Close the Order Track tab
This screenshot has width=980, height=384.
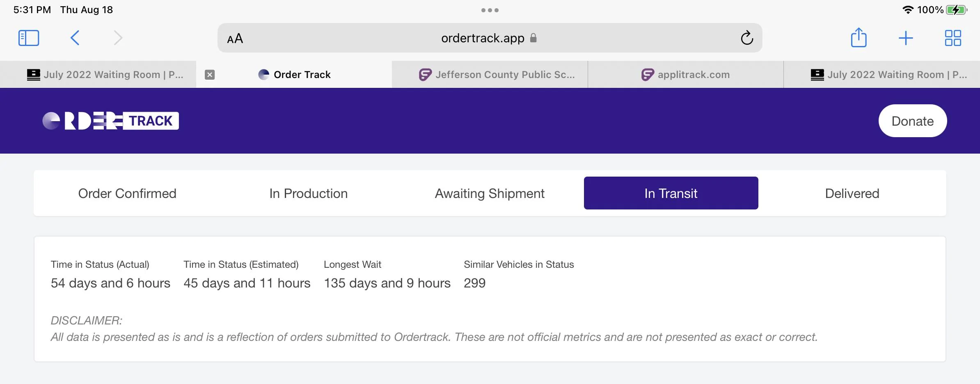210,75
